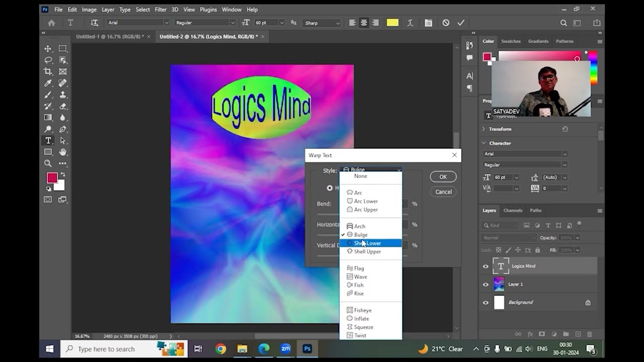Click the hue slider strip in Color panel
The image size is (644, 362).
(594, 68)
